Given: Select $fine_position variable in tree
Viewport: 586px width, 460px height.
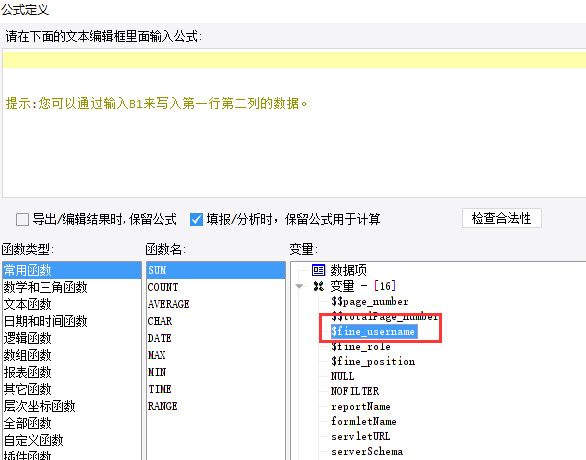Looking at the screenshot, I should pyautogui.click(x=373, y=361).
